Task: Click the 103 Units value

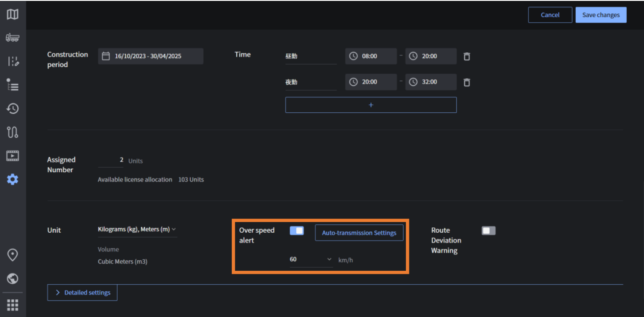Action: tap(191, 180)
